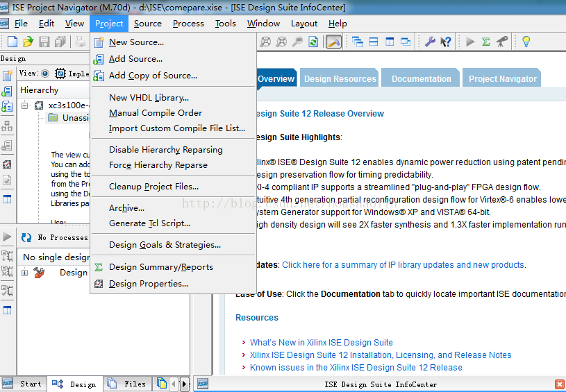Select Design Summary/Reports menu entry
Viewport: 566px width, 392px height.
click(173, 267)
